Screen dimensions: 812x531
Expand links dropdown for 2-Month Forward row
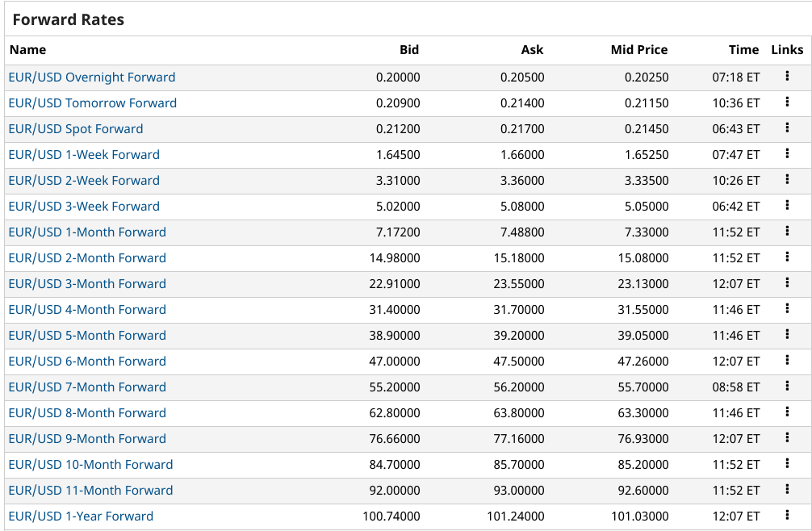point(787,257)
